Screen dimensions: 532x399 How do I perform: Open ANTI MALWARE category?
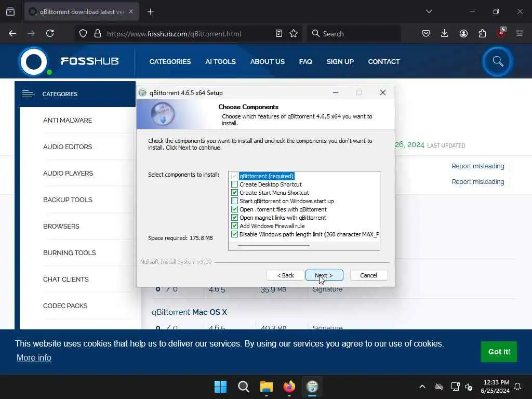pos(68,120)
